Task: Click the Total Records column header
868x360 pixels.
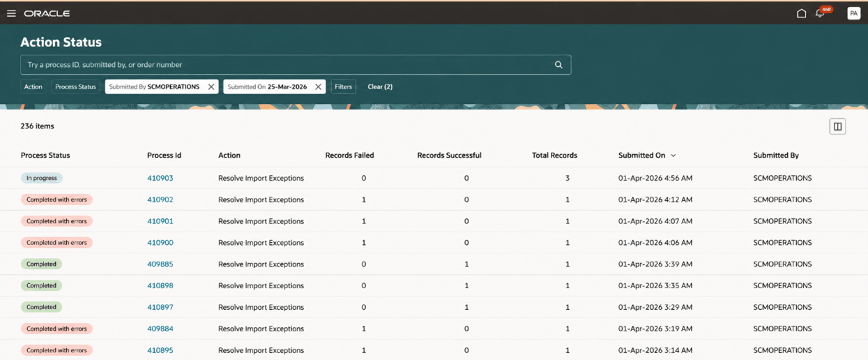Action: [x=554, y=156]
